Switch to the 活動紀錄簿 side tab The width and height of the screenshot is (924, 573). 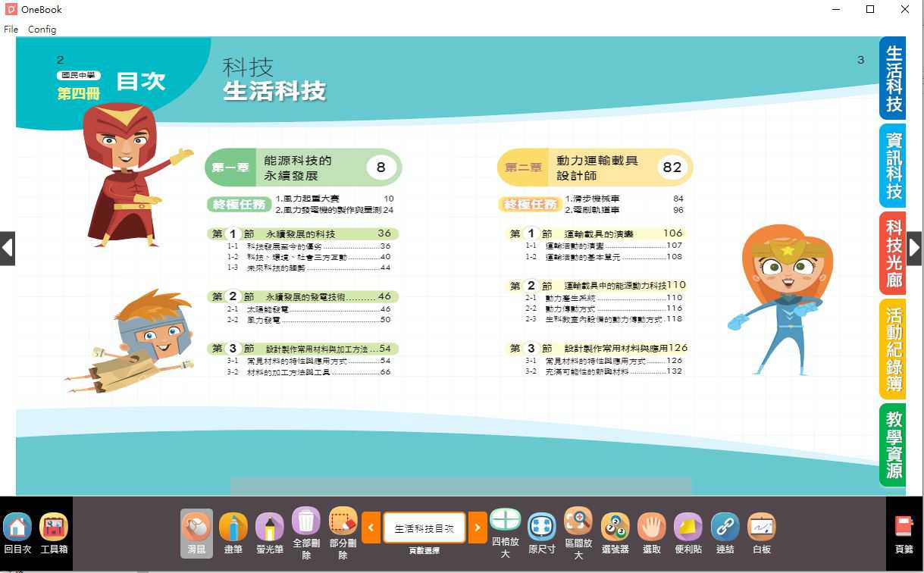click(894, 349)
